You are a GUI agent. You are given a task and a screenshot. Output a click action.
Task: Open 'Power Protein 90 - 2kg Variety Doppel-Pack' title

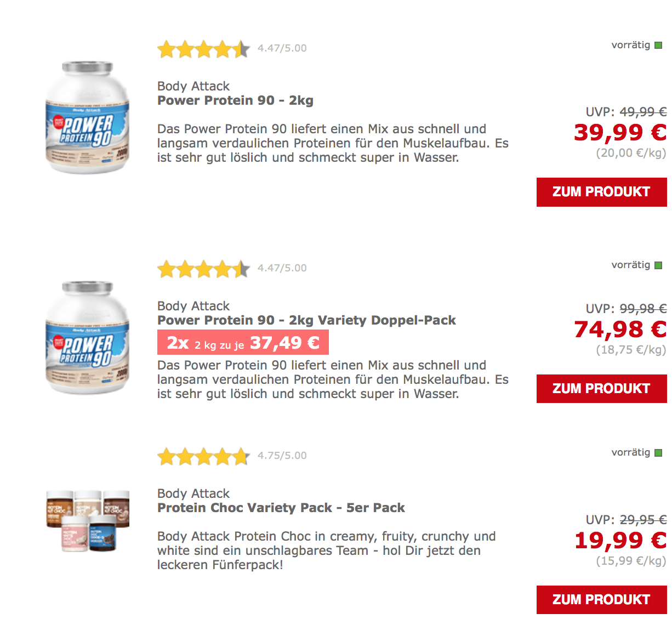tap(306, 321)
